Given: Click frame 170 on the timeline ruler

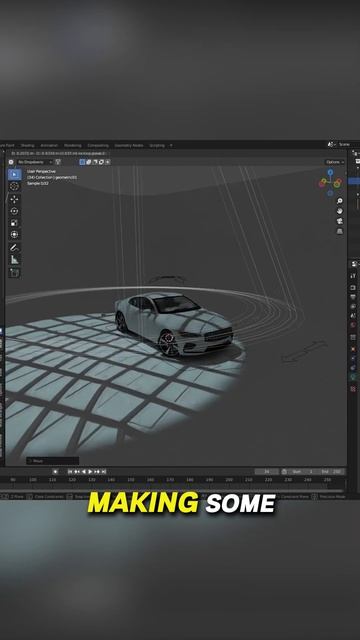Looking at the screenshot, I should pos(169,480).
